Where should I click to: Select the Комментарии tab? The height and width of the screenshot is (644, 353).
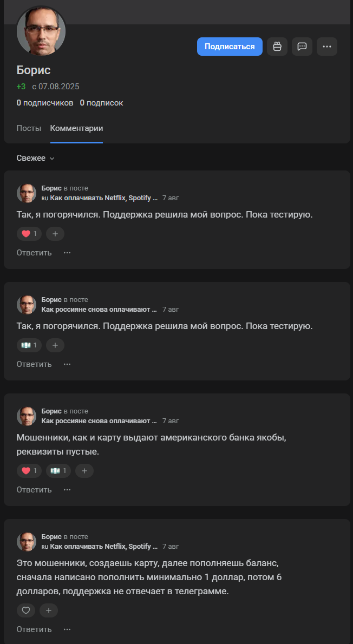76,128
